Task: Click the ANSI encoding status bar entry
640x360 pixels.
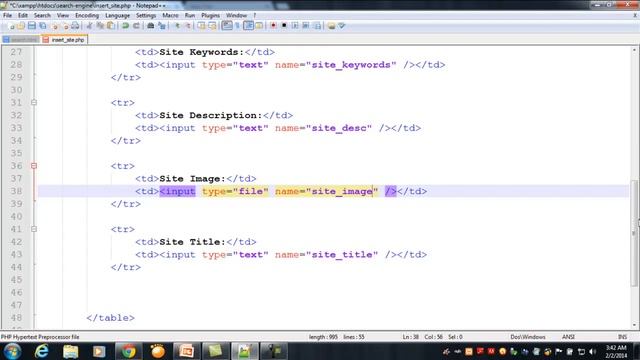Action: (x=568, y=337)
